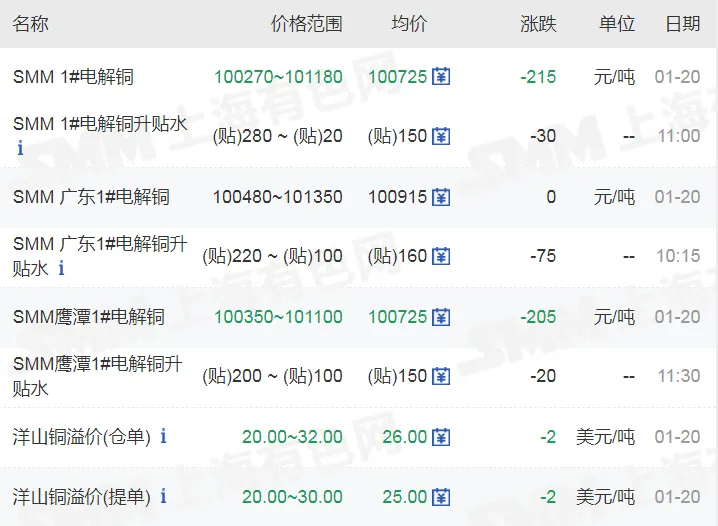
Task: Show info for SMM 1#电解铜升贴水
Action: [x=20, y=148]
